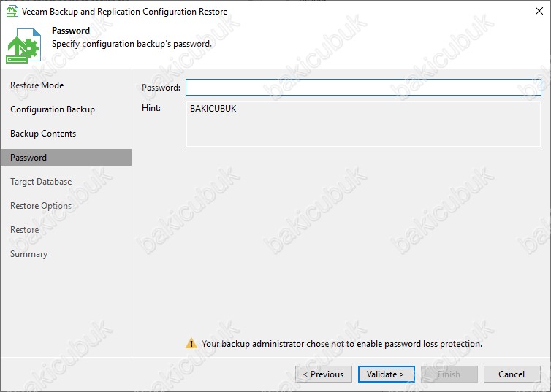Screen dimensions: 551x392
Task: Select the Restore step in the sidebar
Action: point(25,230)
